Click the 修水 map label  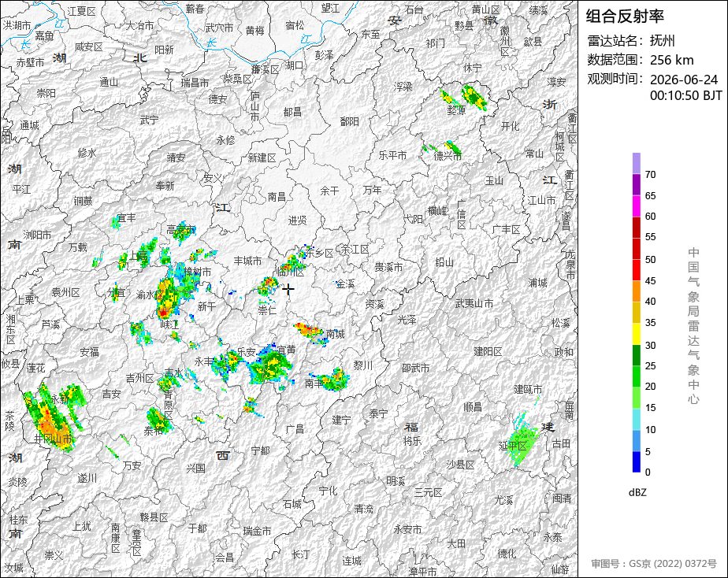pyautogui.click(x=87, y=153)
